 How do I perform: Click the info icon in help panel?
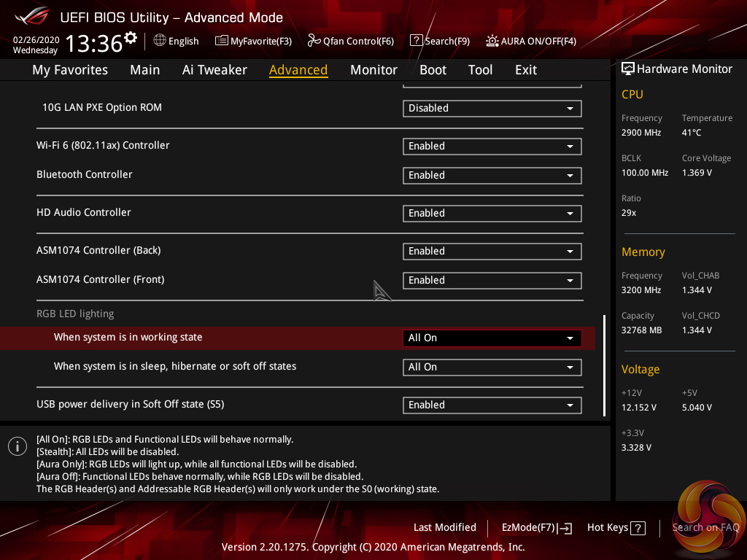pos(18,446)
